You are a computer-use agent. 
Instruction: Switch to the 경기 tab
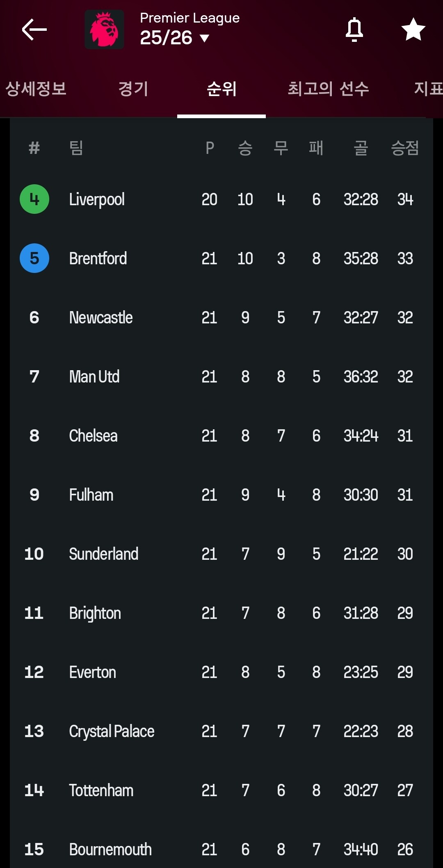(133, 89)
